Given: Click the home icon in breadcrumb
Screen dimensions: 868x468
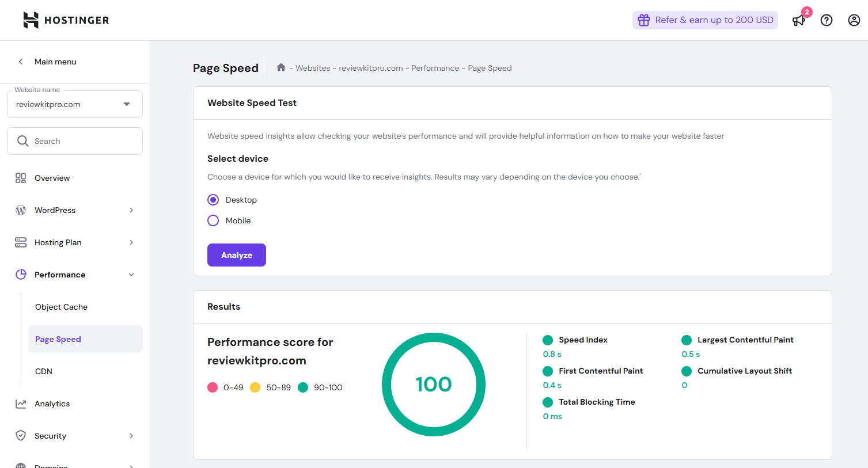Looking at the screenshot, I should 281,67.
